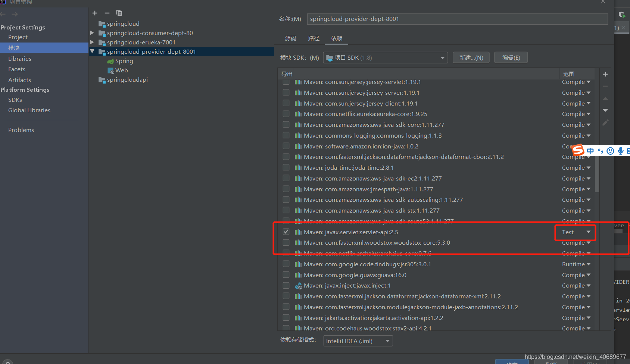630x364 pixels.
Task: Expand the springcloud-consumer-dept-80 module
Action: click(x=92, y=33)
